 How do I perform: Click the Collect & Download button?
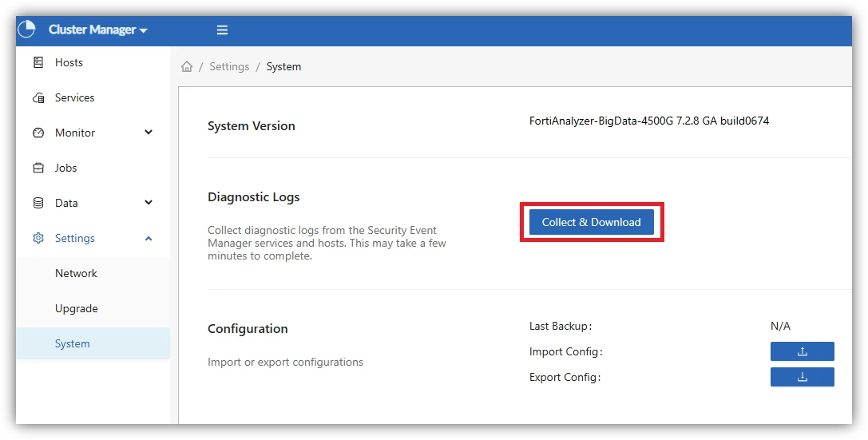point(591,222)
